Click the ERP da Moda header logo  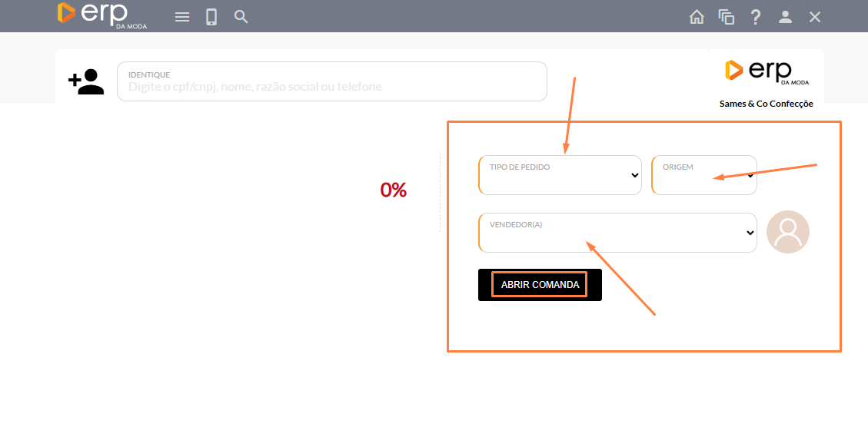pos(101,15)
